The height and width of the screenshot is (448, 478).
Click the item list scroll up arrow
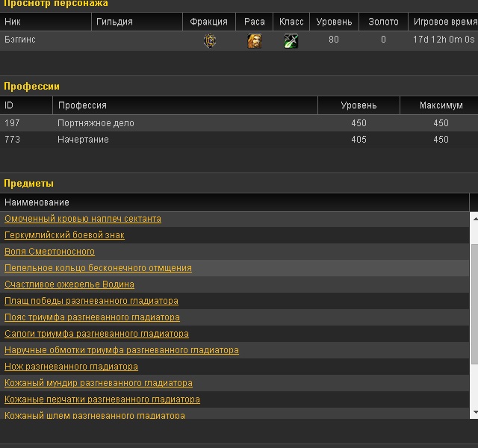(x=474, y=217)
